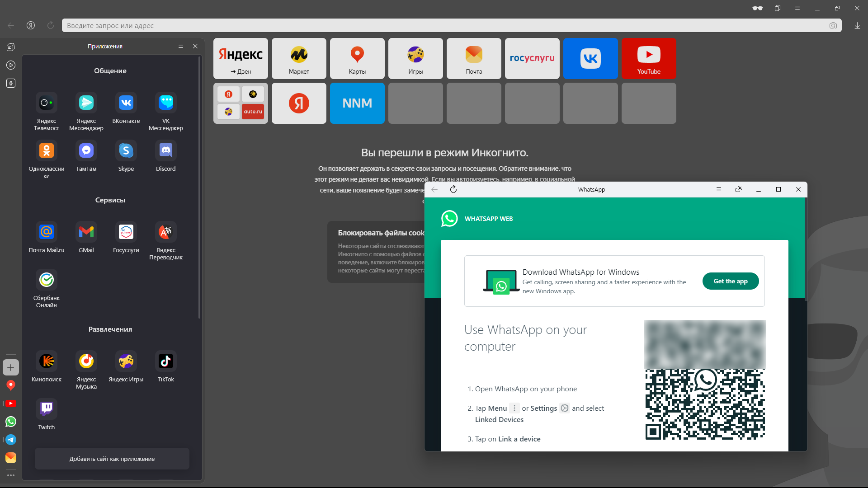Viewport: 868px width, 488px height.
Task: Open Госуслуги app in panel
Action: pos(126,237)
